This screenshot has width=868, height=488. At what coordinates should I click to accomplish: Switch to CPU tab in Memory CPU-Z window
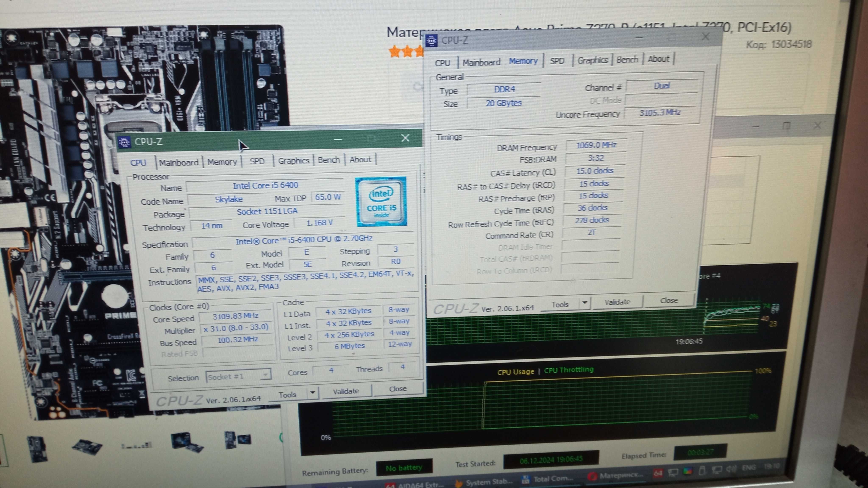(442, 63)
